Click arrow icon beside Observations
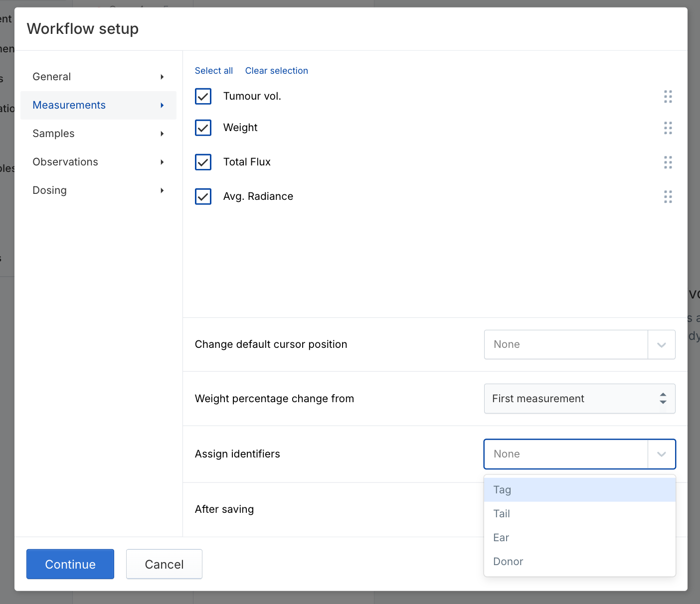700x604 pixels. (x=162, y=162)
